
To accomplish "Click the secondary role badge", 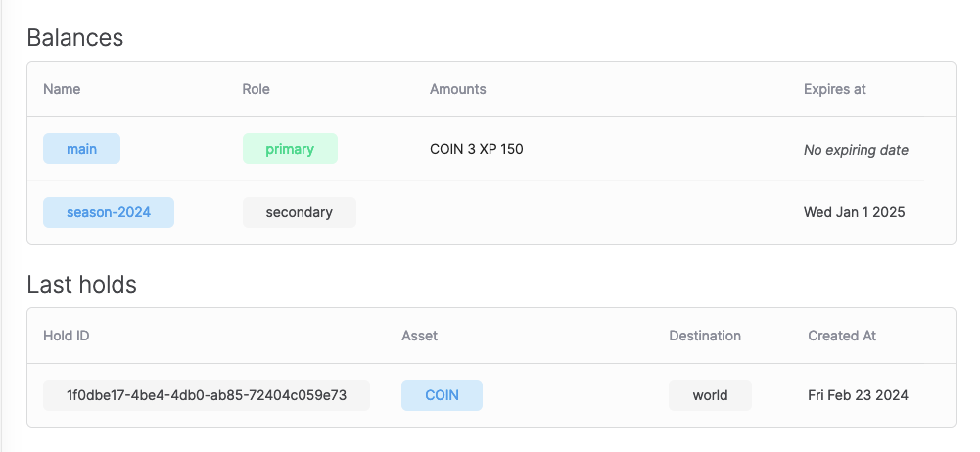I will click(x=299, y=212).
